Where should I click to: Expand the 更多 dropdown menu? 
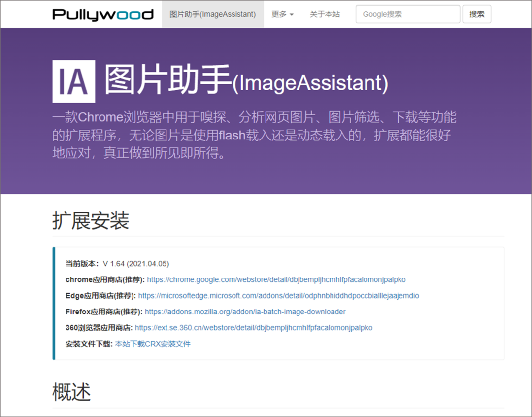tap(282, 14)
